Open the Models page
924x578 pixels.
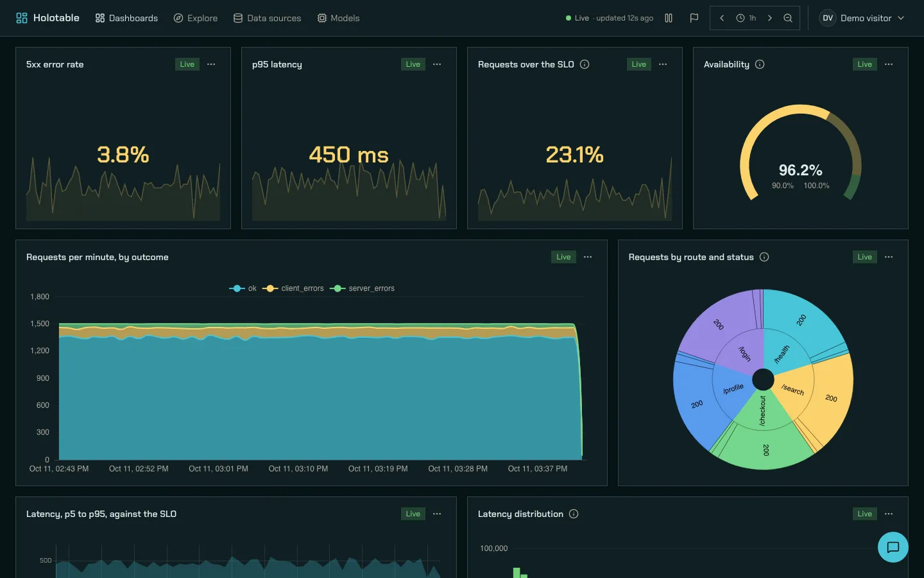click(338, 18)
